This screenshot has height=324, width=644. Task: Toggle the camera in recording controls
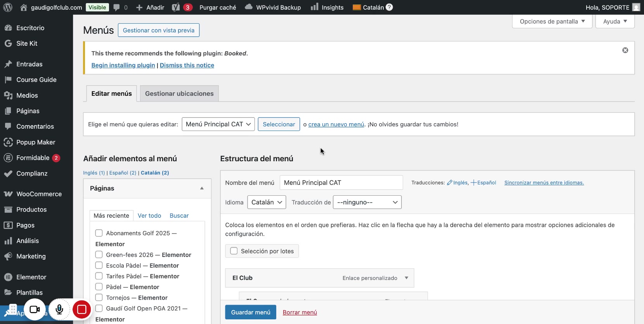35,309
